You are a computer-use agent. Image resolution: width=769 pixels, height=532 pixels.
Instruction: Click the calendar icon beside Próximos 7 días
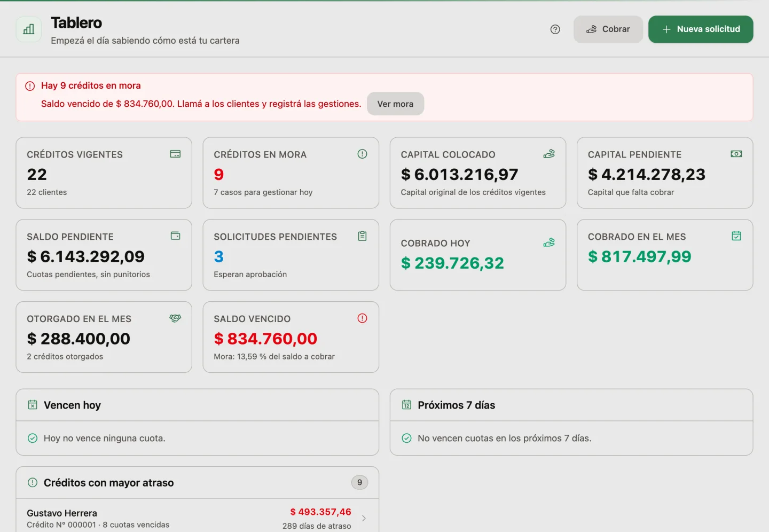[x=406, y=405]
